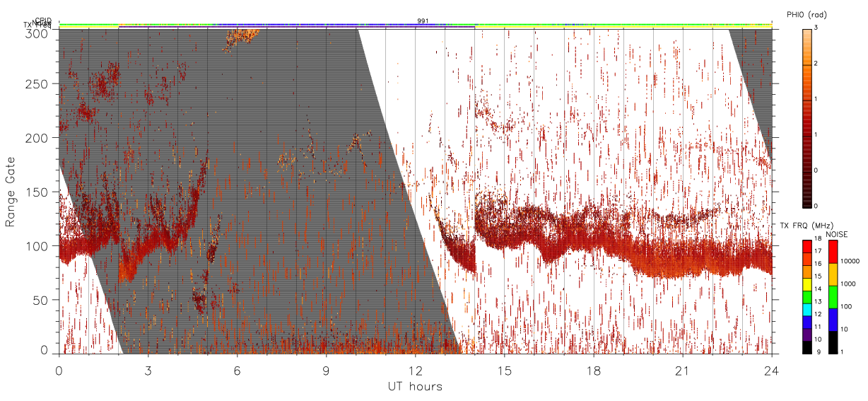Click the '100' label in NOISE legend
The width and height of the screenshot is (868, 401).
(847, 308)
